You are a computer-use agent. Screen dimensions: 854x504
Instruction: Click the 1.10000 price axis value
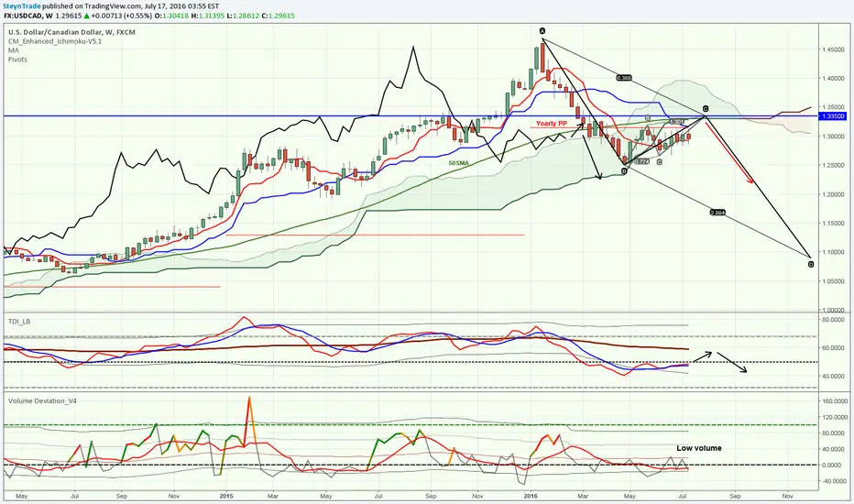(x=833, y=252)
